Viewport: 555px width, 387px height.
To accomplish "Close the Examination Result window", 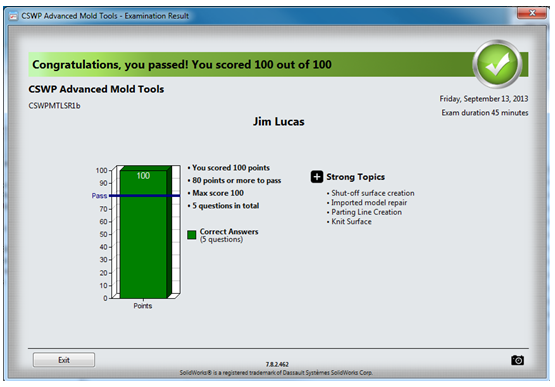I will click(532, 13).
